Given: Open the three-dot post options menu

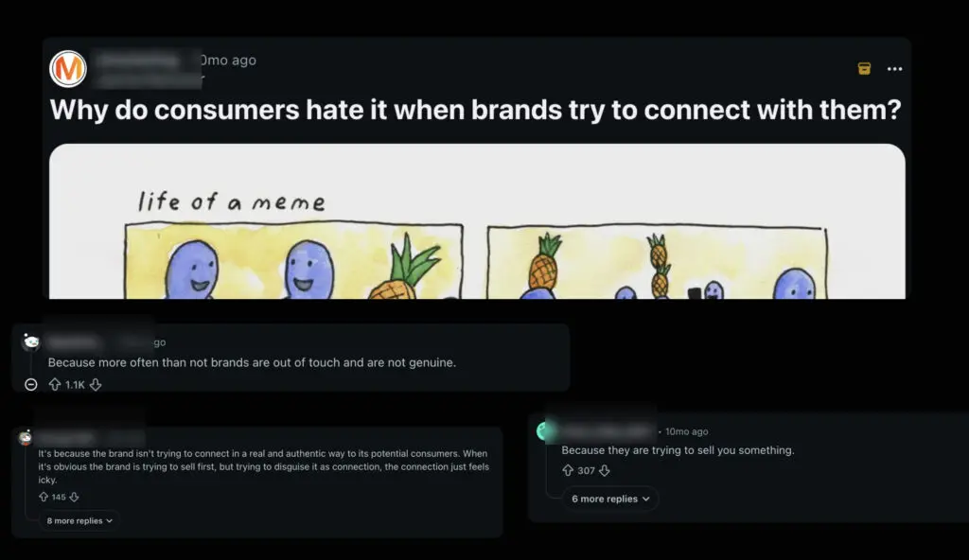Looking at the screenshot, I should pos(894,69).
